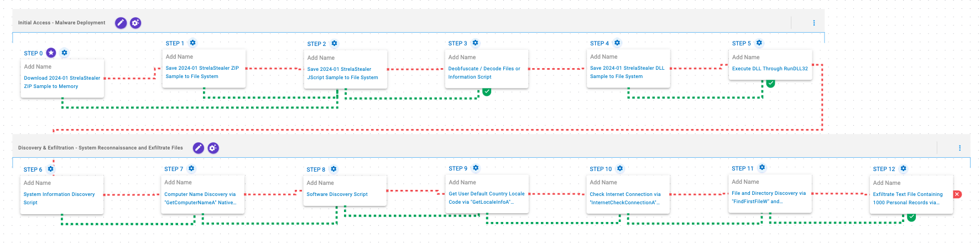980x248 pixels.
Task: Click green checkmark under Exfiltrate Text File card
Action: pyautogui.click(x=911, y=217)
